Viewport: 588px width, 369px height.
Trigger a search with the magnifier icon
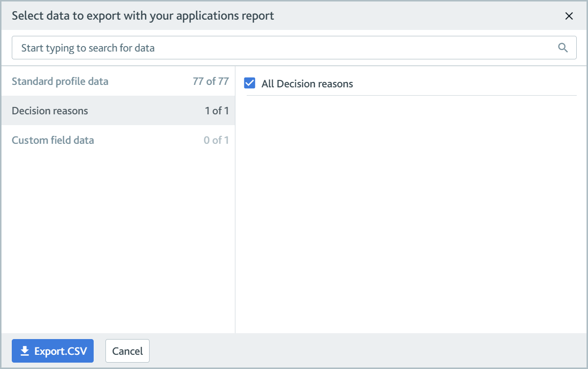562,48
